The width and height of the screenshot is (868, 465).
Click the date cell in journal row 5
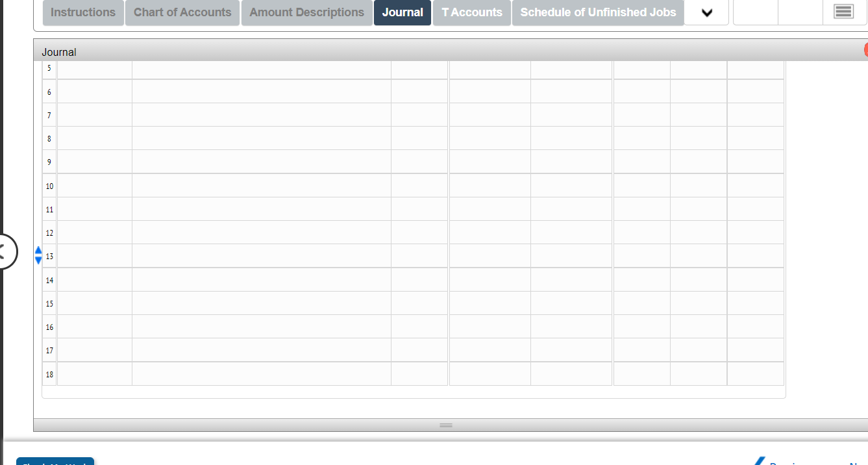point(95,68)
